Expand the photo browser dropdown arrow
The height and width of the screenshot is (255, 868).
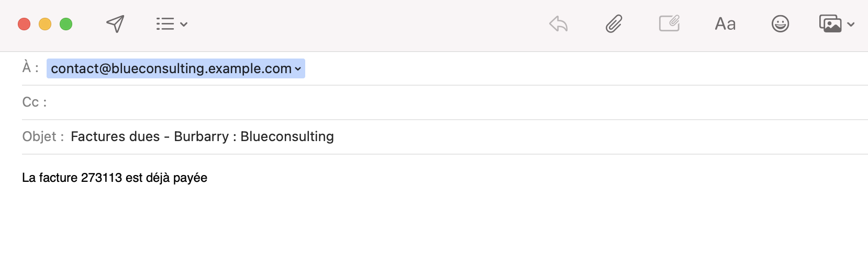[x=851, y=25]
